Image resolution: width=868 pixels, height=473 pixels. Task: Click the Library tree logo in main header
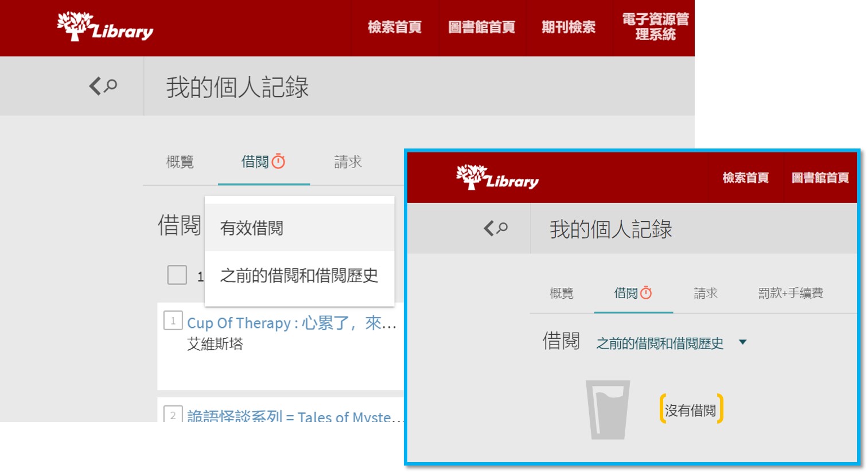(x=105, y=27)
